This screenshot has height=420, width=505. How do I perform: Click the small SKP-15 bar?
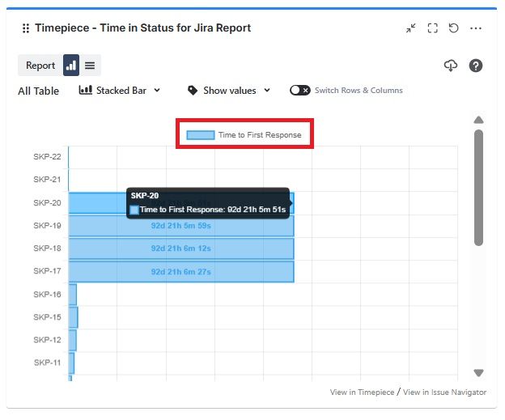pos(73,317)
